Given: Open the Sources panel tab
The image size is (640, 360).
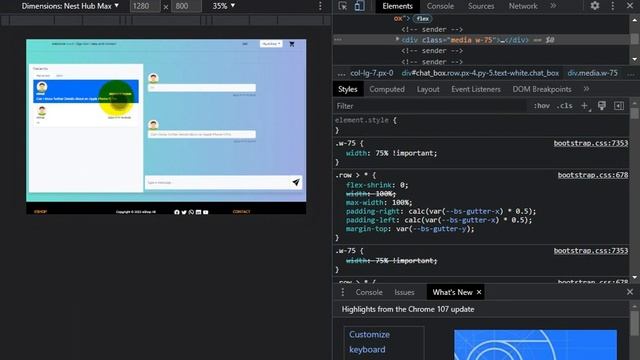Looking at the screenshot, I should (481, 6).
